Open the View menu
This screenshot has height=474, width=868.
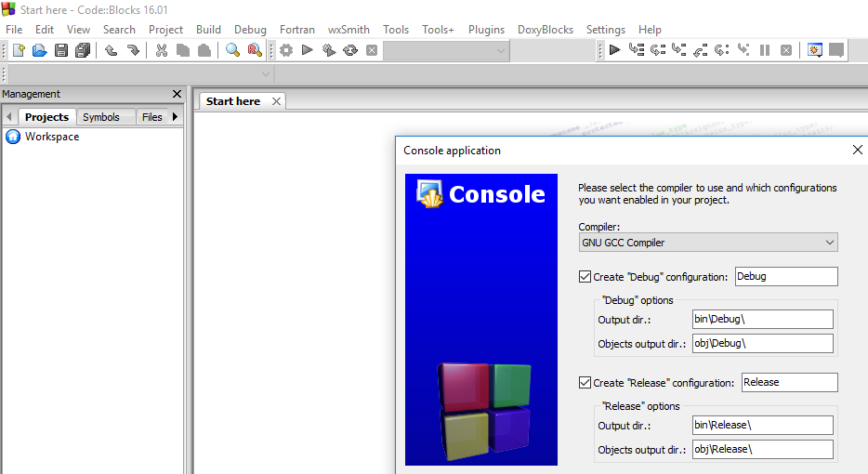pyautogui.click(x=78, y=30)
